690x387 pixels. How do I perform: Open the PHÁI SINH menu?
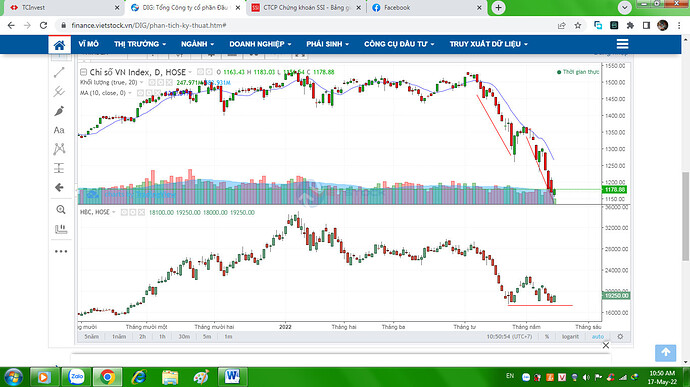tap(327, 44)
